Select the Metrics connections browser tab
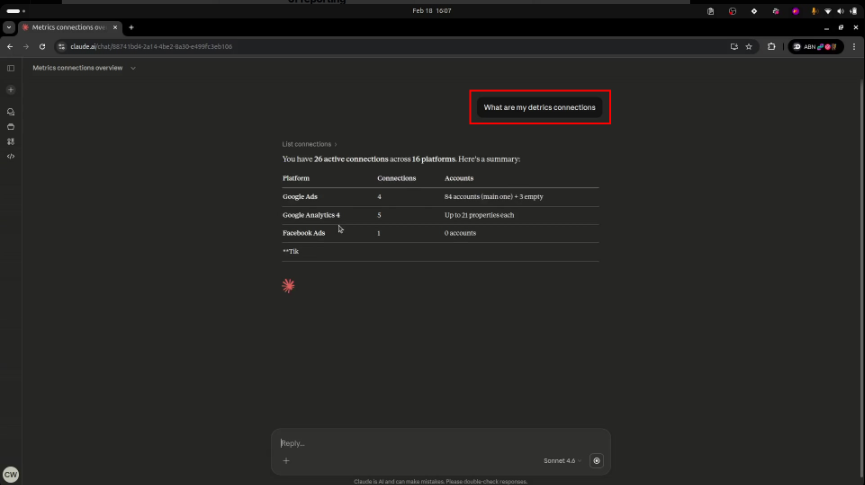The height and width of the screenshot is (485, 865). pyautogui.click(x=69, y=27)
